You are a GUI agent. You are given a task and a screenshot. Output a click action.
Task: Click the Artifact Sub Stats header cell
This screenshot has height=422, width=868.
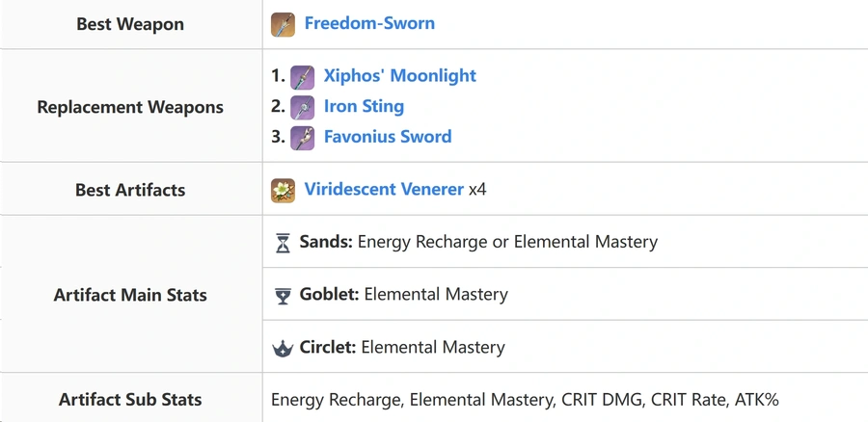[x=130, y=400]
